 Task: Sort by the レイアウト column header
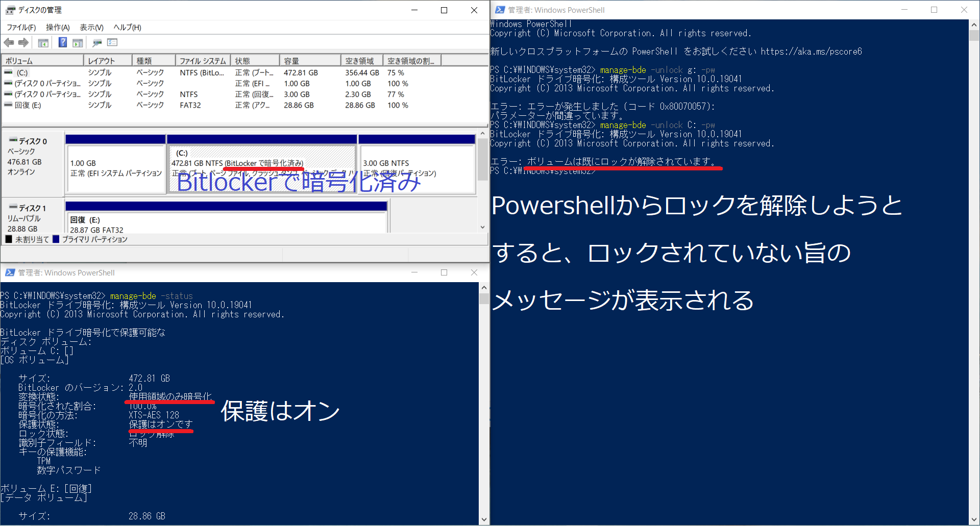[108, 61]
